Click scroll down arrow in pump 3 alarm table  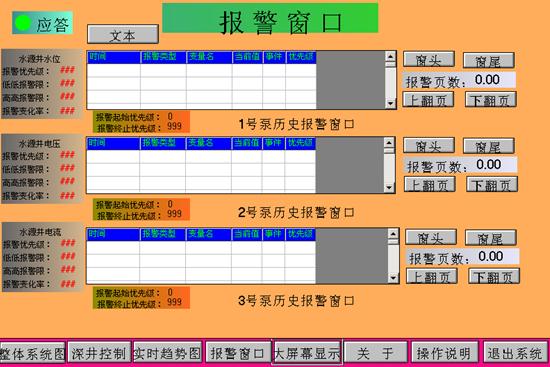point(393,279)
